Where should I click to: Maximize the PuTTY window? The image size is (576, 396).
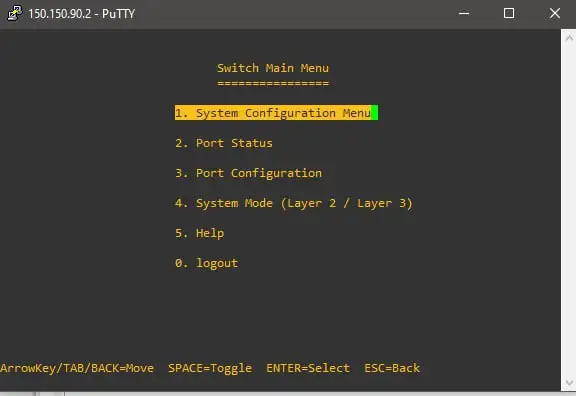[x=509, y=13]
